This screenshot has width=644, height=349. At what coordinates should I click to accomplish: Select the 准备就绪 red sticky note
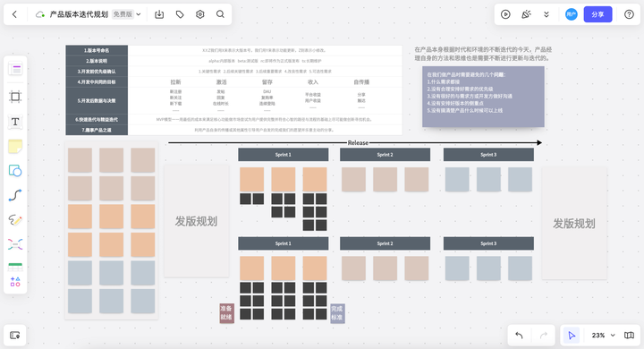pyautogui.click(x=226, y=313)
